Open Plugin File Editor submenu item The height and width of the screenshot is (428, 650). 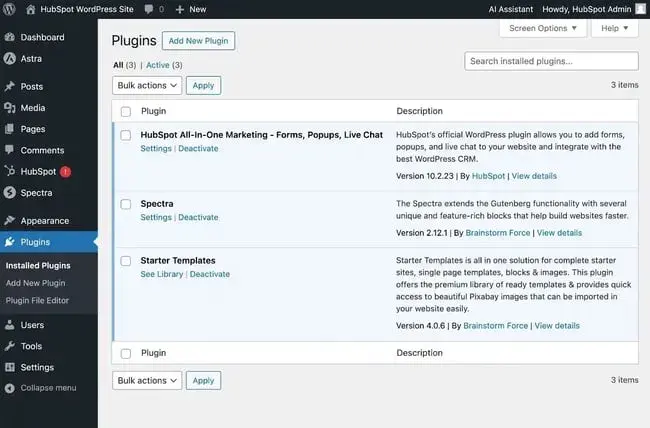(37, 300)
